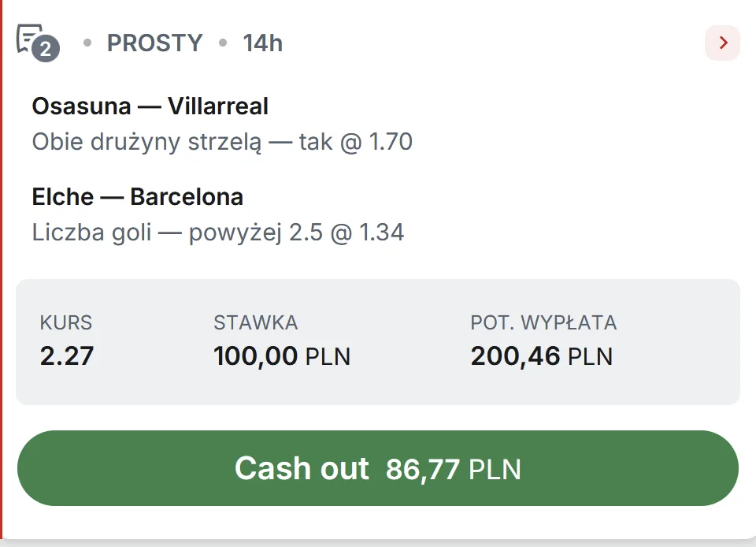Click the 14h time remaining label
This screenshot has width=756, height=547.
(264, 43)
